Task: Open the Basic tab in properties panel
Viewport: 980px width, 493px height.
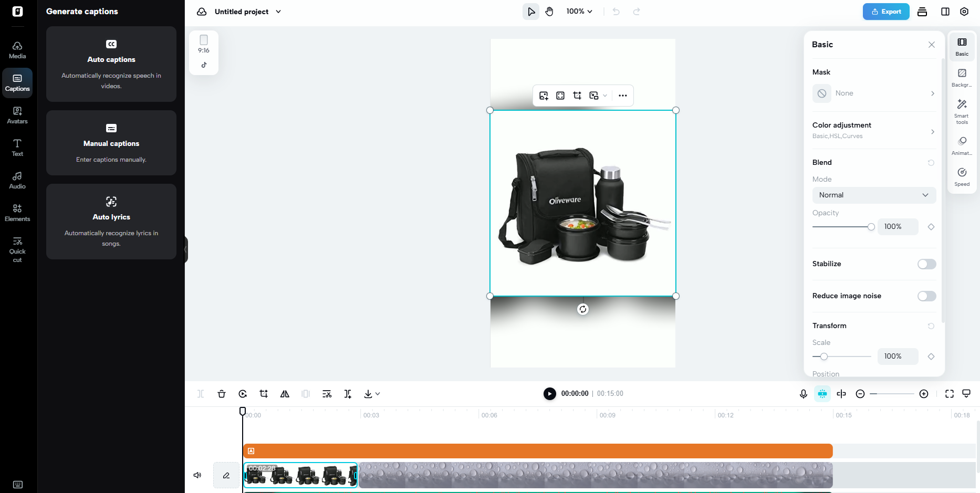Action: coord(962,46)
